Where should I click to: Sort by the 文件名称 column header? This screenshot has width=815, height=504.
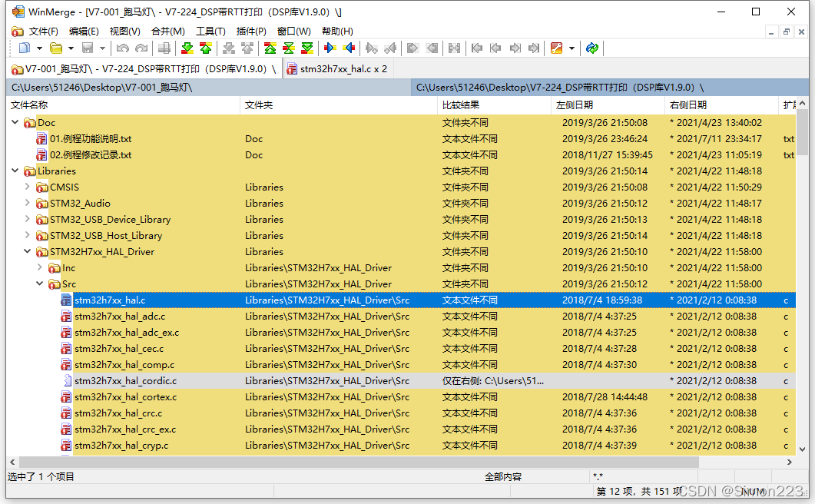tap(123, 105)
